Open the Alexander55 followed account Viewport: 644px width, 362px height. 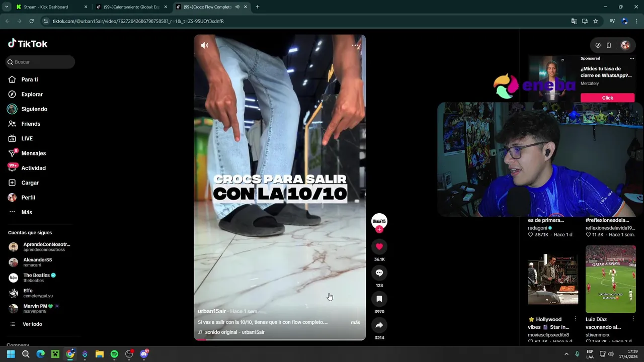40,262
